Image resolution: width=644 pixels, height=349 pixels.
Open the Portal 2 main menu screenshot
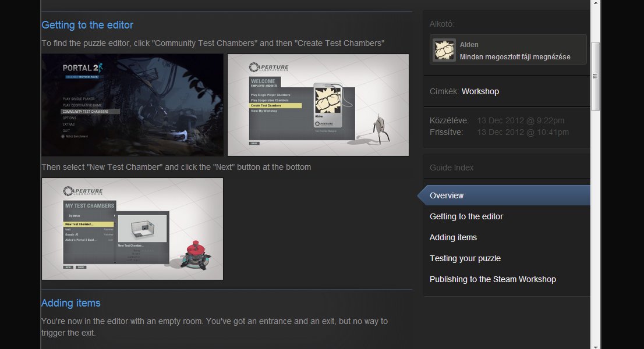pos(132,105)
